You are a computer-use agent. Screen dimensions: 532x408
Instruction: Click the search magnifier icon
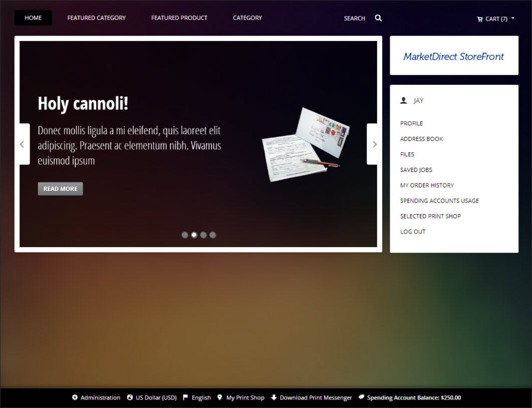(x=378, y=18)
